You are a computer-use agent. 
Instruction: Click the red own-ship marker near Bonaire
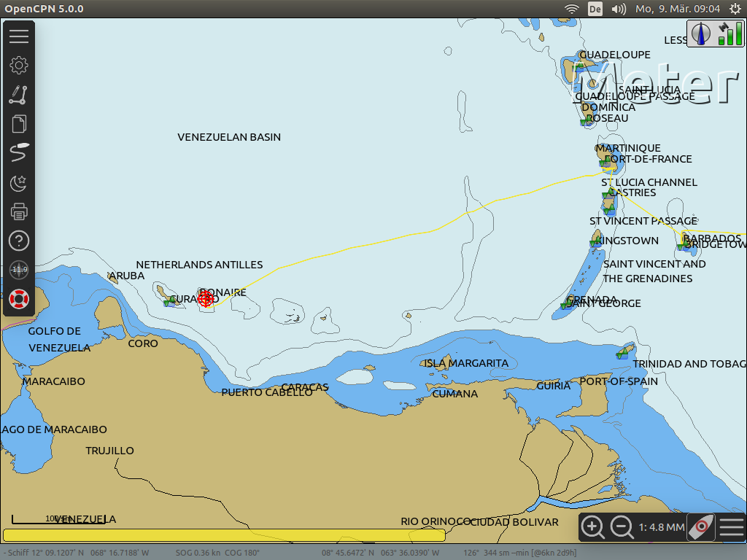click(206, 298)
